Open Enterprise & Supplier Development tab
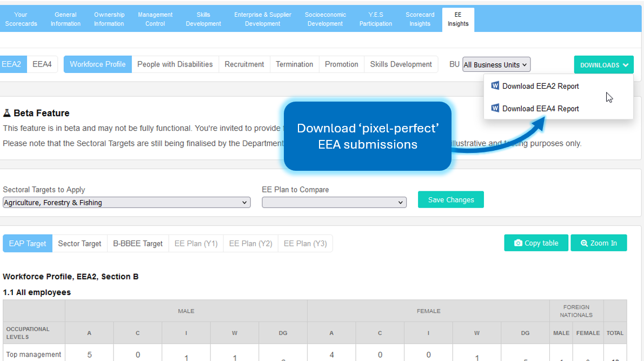Viewport: 644px width, 361px height. tap(263, 19)
